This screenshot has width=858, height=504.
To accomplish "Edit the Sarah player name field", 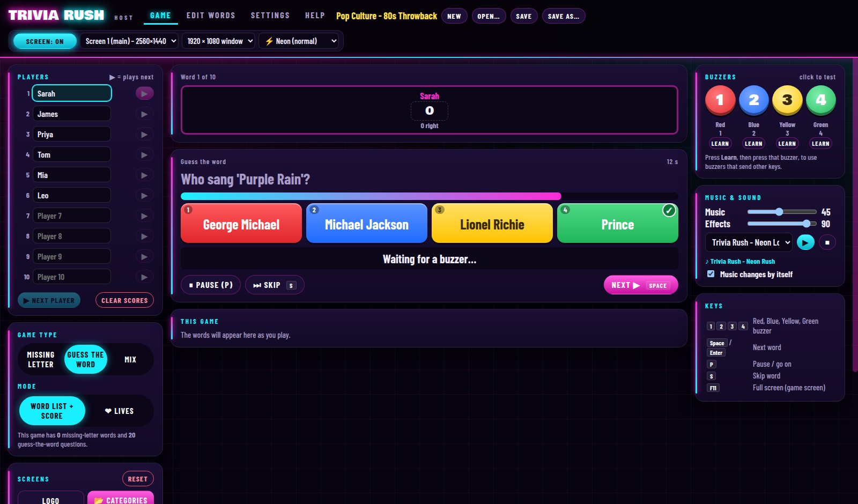I will (x=72, y=93).
